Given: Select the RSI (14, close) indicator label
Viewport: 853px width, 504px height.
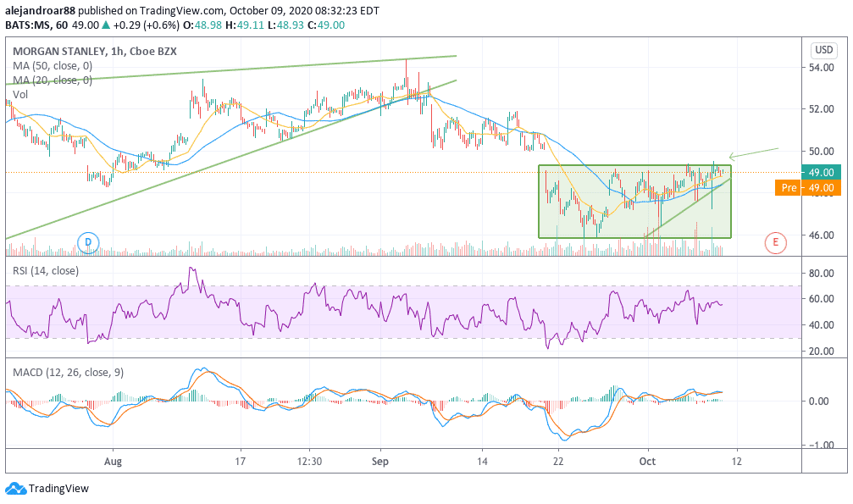Looking at the screenshot, I should click(46, 271).
